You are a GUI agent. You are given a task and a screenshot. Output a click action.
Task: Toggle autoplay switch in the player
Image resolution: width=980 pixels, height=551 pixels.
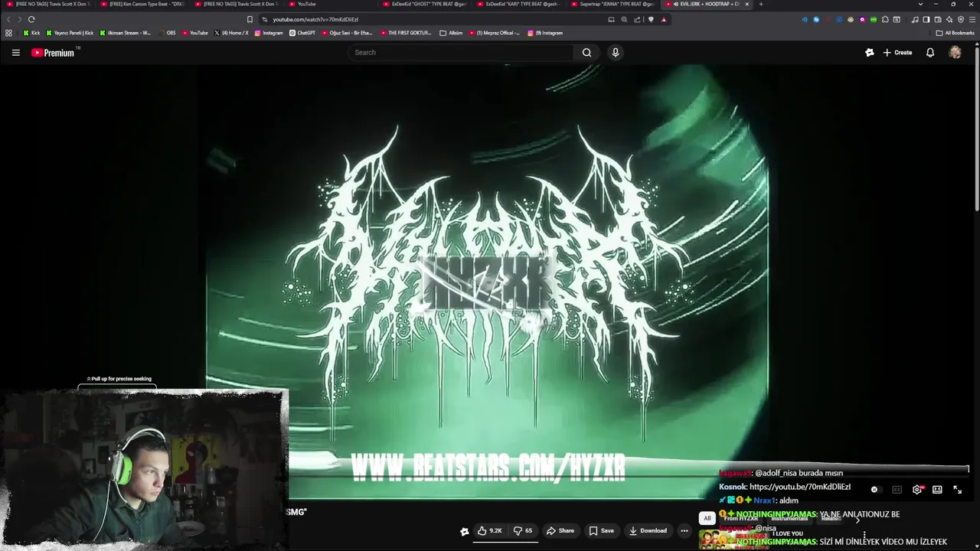point(875,490)
